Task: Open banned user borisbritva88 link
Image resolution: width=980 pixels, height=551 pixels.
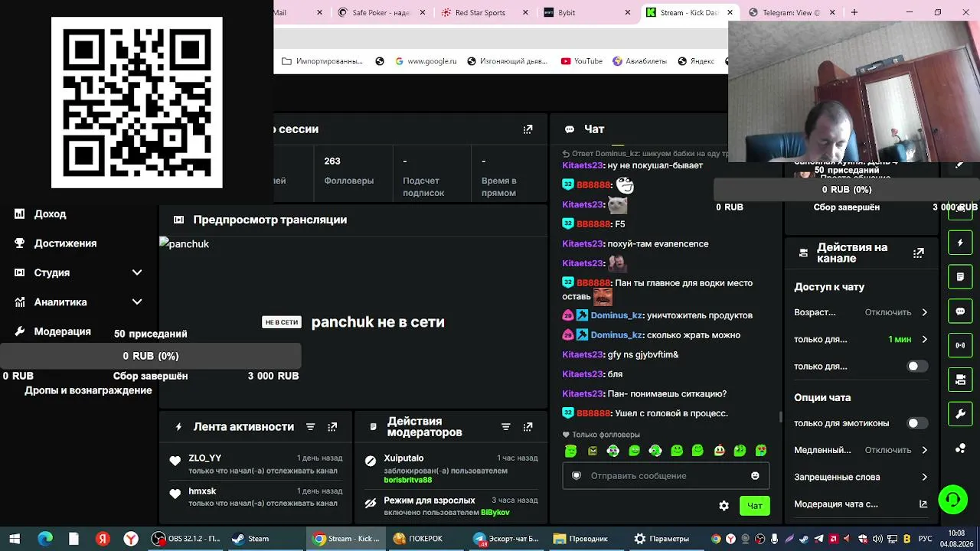Action: coord(408,480)
